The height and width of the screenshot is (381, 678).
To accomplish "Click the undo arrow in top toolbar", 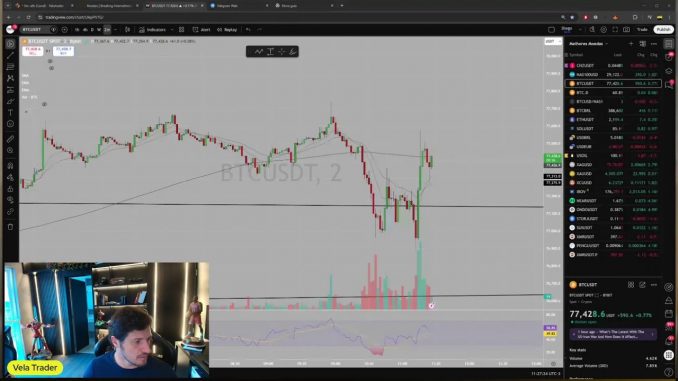I will [248, 30].
